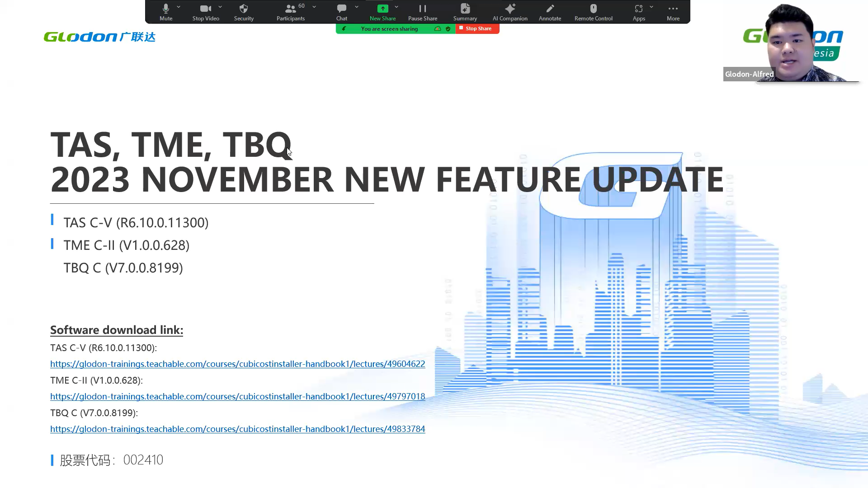Screen dimensions: 868x488
Task: Select Remote Control mouse icon
Action: (x=594, y=12)
